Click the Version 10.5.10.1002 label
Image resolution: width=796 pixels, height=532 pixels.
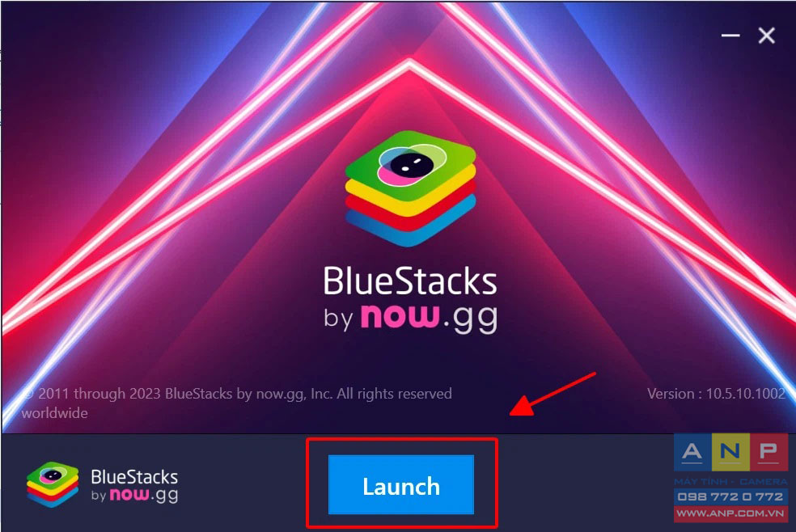(716, 394)
